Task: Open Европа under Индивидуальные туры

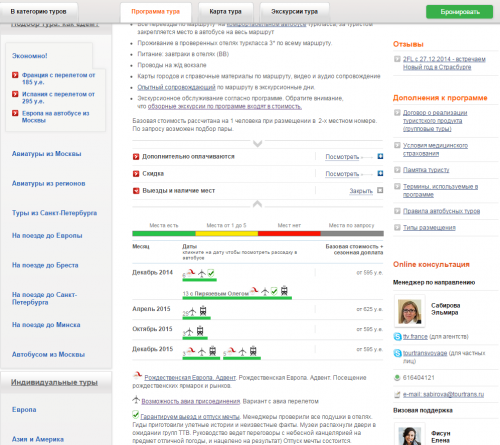Action: coord(24,409)
